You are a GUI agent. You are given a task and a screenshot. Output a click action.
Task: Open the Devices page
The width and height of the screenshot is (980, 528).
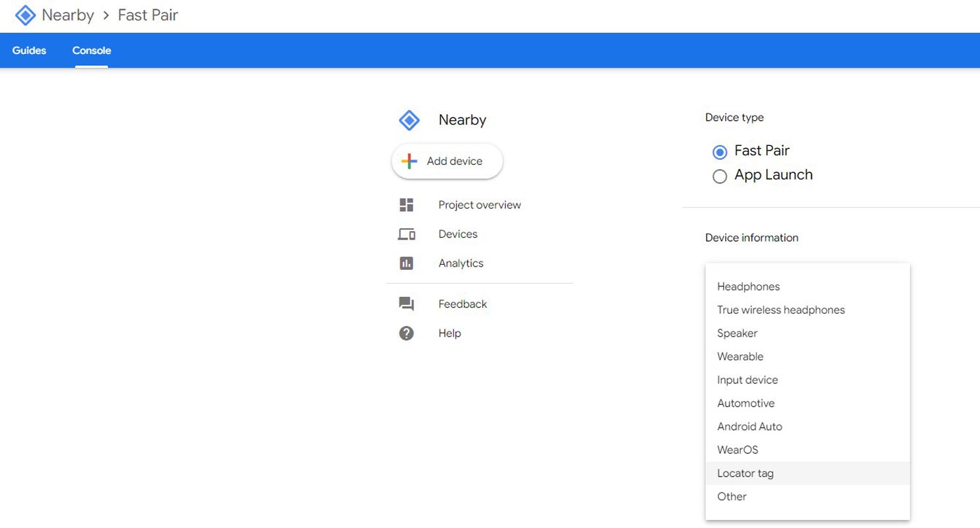(x=458, y=234)
